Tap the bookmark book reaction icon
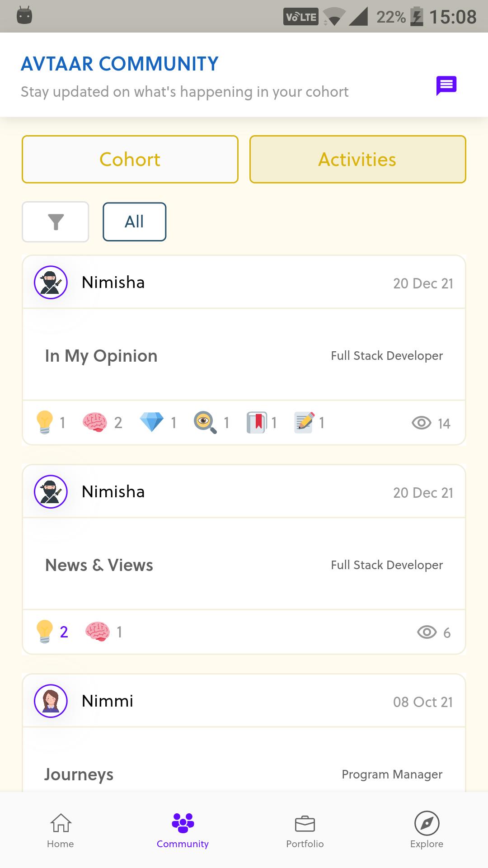 pos(256,422)
